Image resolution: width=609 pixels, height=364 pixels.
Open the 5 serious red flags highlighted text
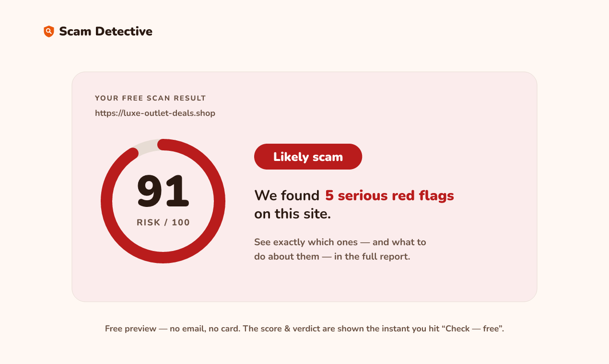389,195
